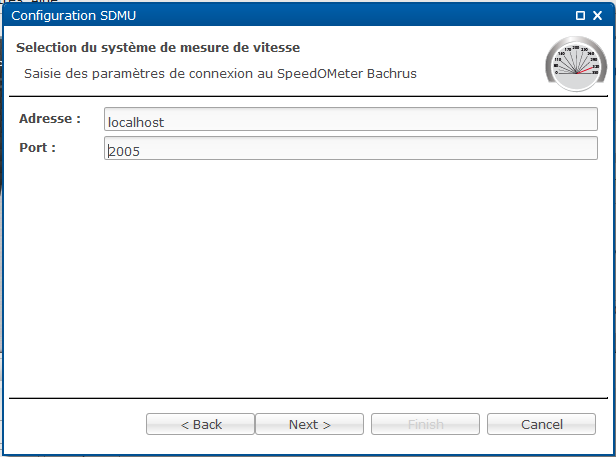Click the Port label
Viewport: 616px width, 457px height.
point(37,148)
